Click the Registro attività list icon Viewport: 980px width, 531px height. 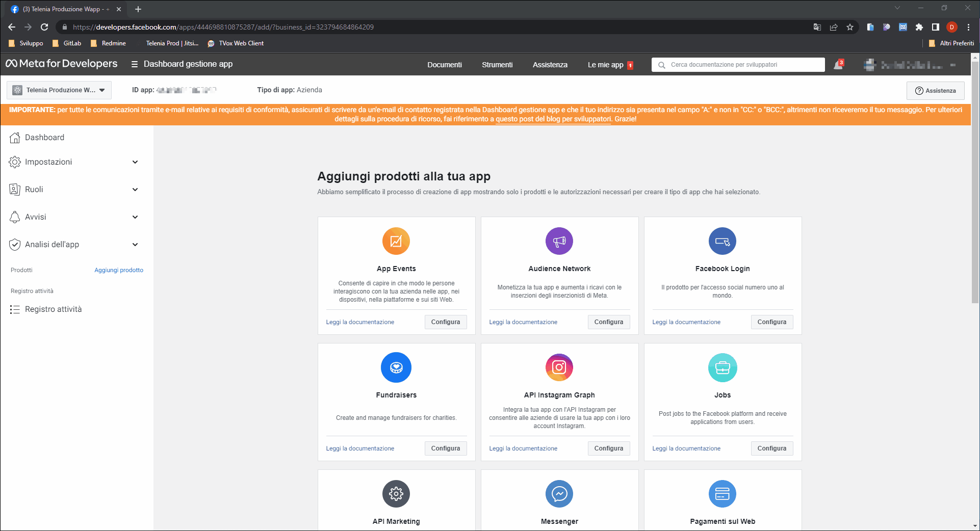pyautogui.click(x=15, y=309)
